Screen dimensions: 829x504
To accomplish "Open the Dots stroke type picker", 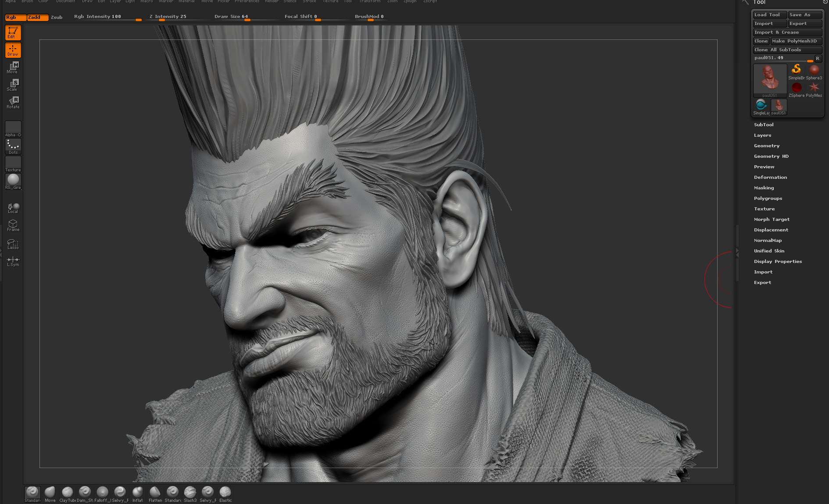I will pyautogui.click(x=13, y=146).
